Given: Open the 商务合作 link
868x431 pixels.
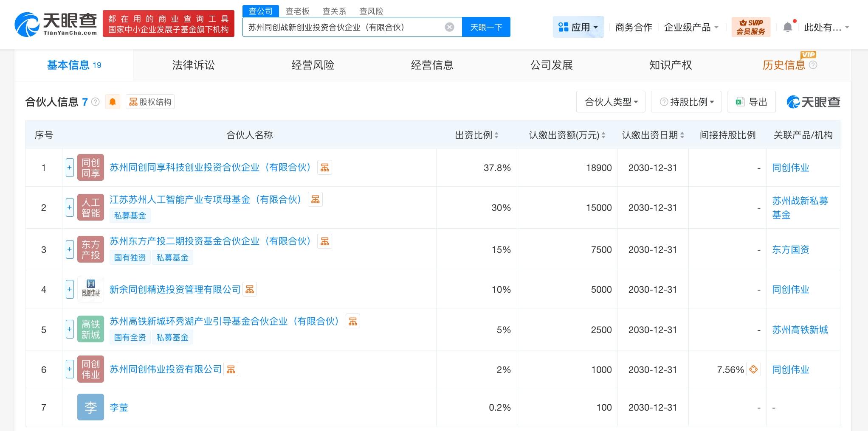Looking at the screenshot, I should click(634, 27).
